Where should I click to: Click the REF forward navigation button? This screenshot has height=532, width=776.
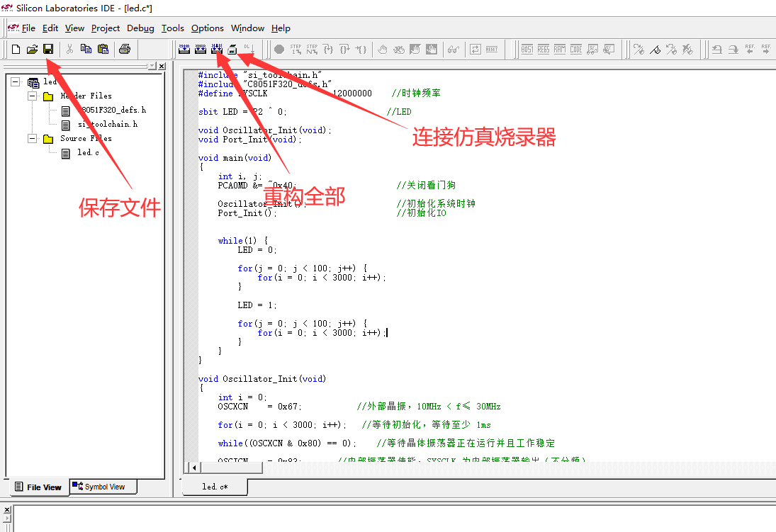coord(766,48)
